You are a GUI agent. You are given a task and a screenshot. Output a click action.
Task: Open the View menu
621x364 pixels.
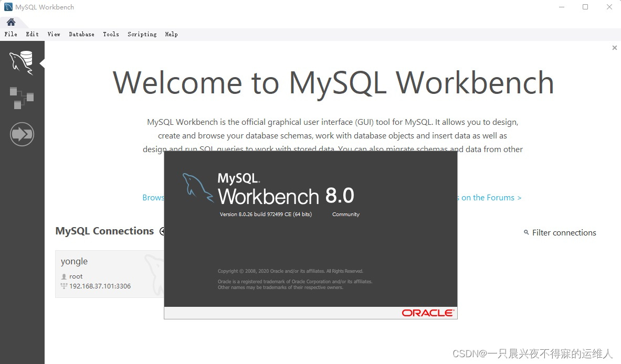[x=54, y=35]
